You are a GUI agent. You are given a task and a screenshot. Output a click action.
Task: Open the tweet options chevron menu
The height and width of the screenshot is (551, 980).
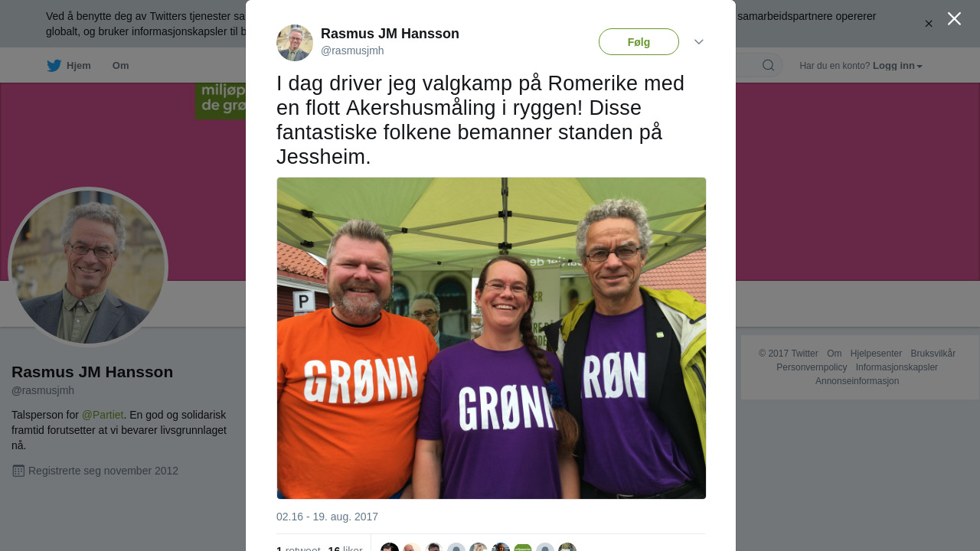point(699,42)
